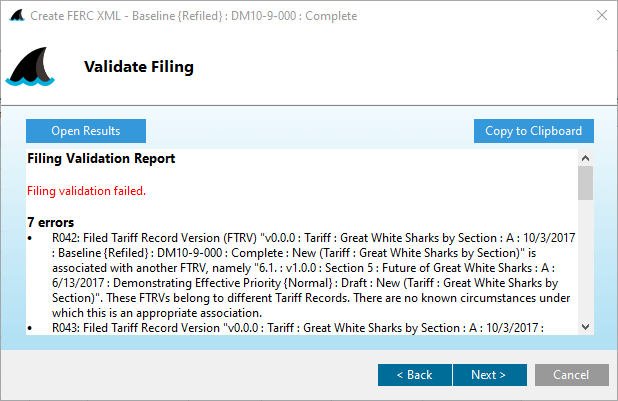Click the '7 errors' heading
The width and height of the screenshot is (618, 401).
point(50,222)
